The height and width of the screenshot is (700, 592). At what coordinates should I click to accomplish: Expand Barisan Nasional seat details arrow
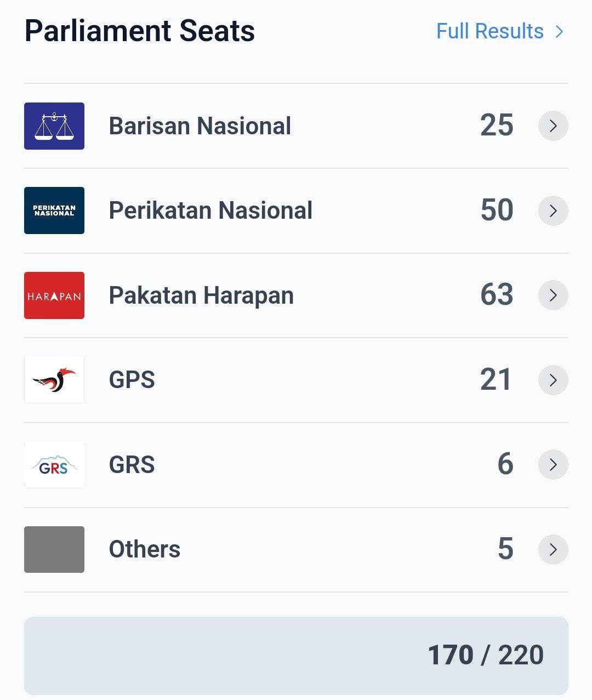(x=553, y=126)
